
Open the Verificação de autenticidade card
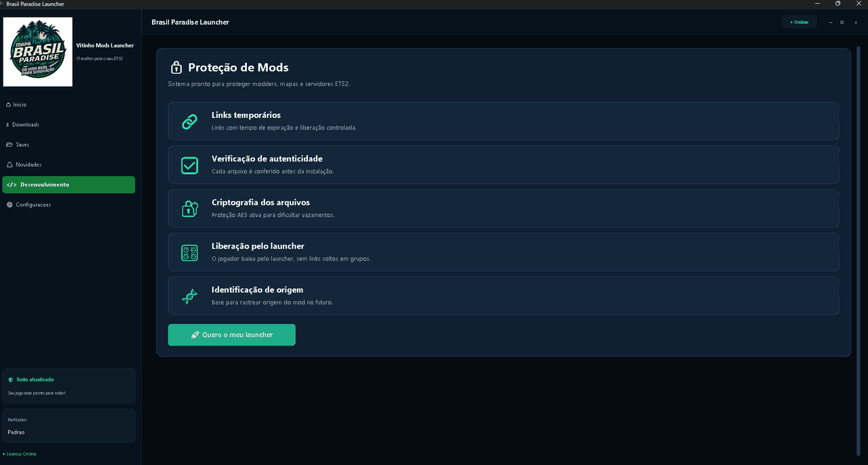click(x=503, y=165)
